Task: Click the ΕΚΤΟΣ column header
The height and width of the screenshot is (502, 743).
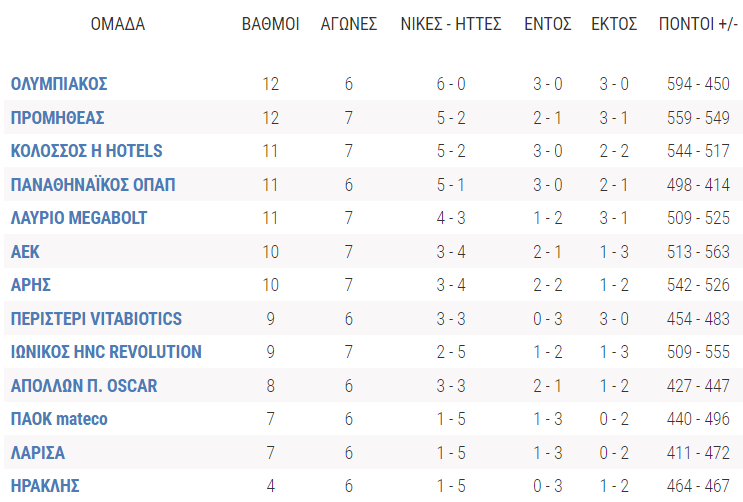Action: pos(614,25)
